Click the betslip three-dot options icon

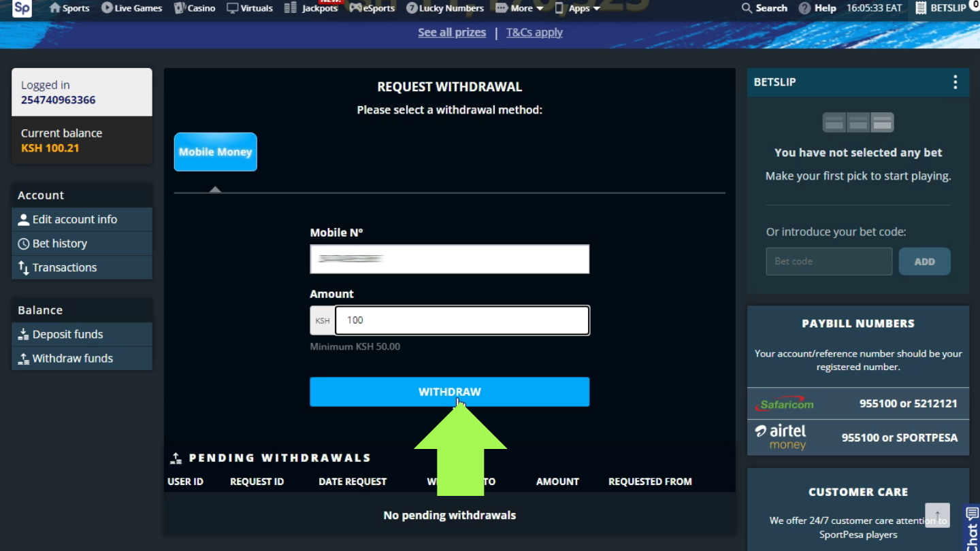point(955,82)
